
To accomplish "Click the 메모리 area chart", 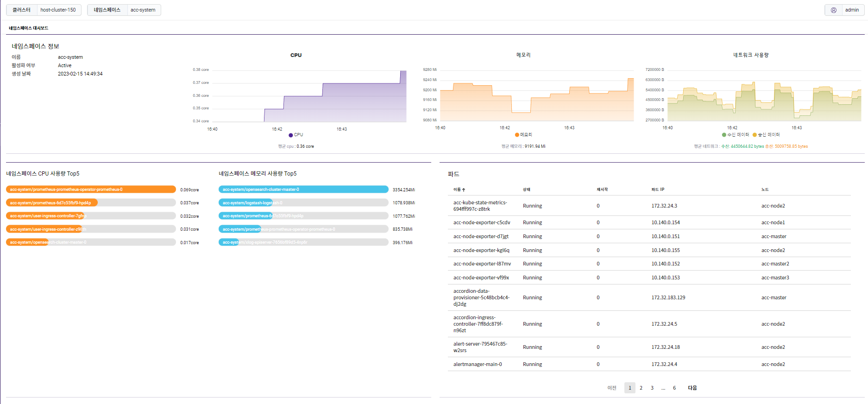I will coord(537,95).
